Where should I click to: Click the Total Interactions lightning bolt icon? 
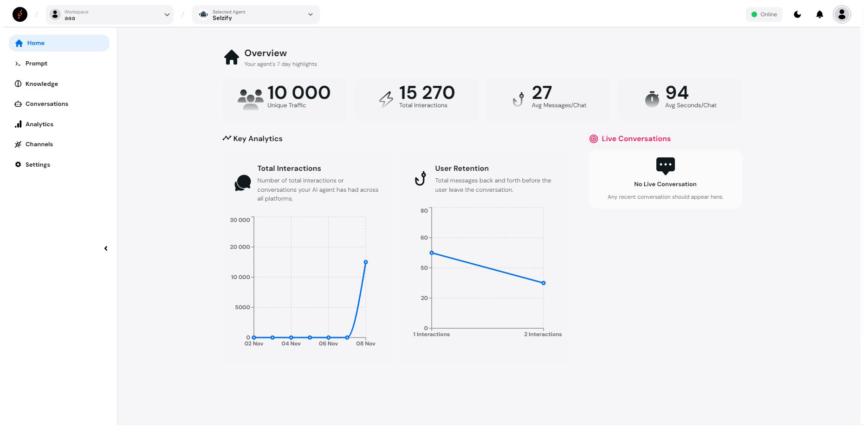[386, 99]
